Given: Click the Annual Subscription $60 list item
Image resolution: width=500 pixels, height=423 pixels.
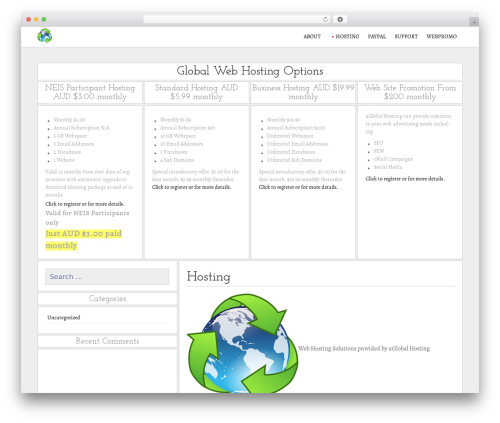Looking at the screenshot, I should tap(188, 128).
